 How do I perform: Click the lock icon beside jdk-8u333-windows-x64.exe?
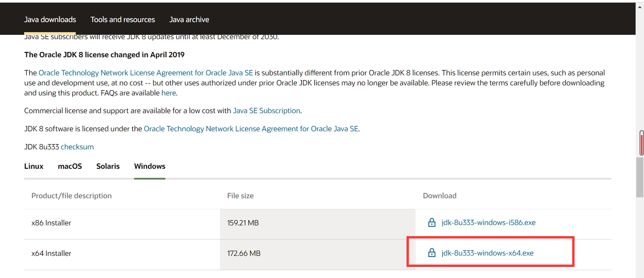432,253
